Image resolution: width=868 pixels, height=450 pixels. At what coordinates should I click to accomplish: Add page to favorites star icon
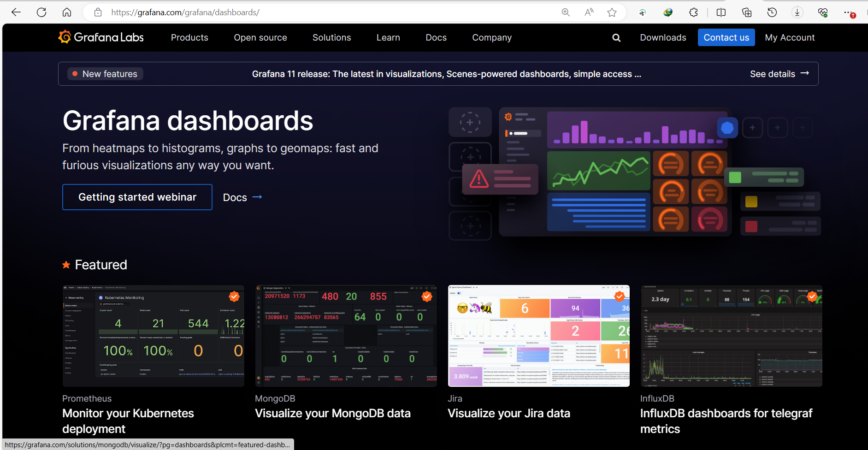[x=612, y=12]
